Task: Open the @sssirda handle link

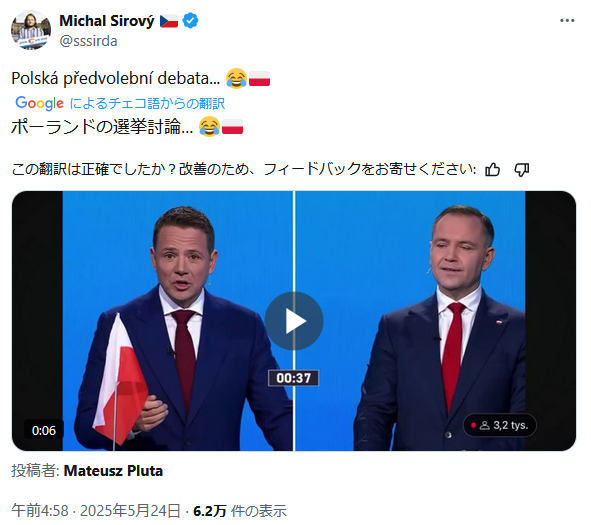Action: click(89, 41)
